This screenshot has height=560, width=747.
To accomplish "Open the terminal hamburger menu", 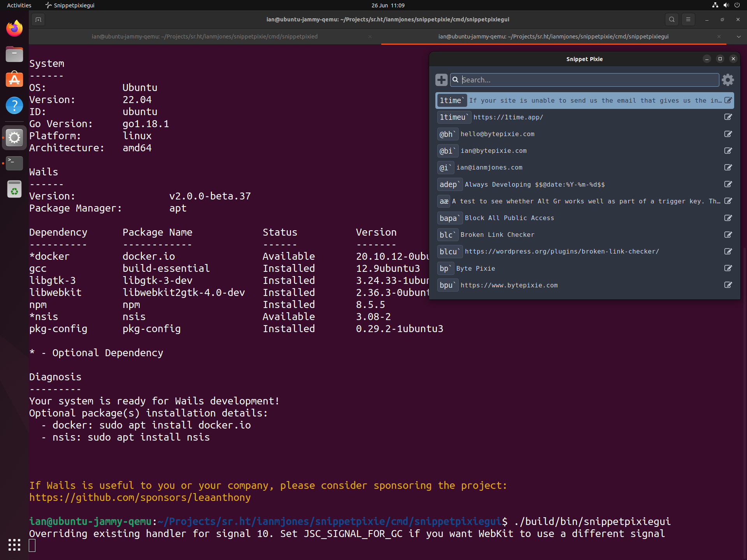I will pos(688,19).
